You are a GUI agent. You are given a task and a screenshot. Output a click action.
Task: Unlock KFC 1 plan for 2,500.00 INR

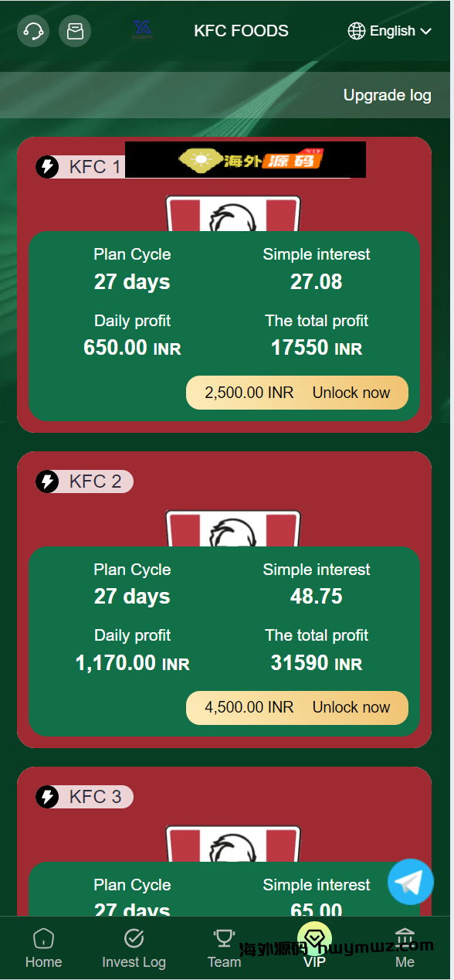pyautogui.click(x=297, y=393)
